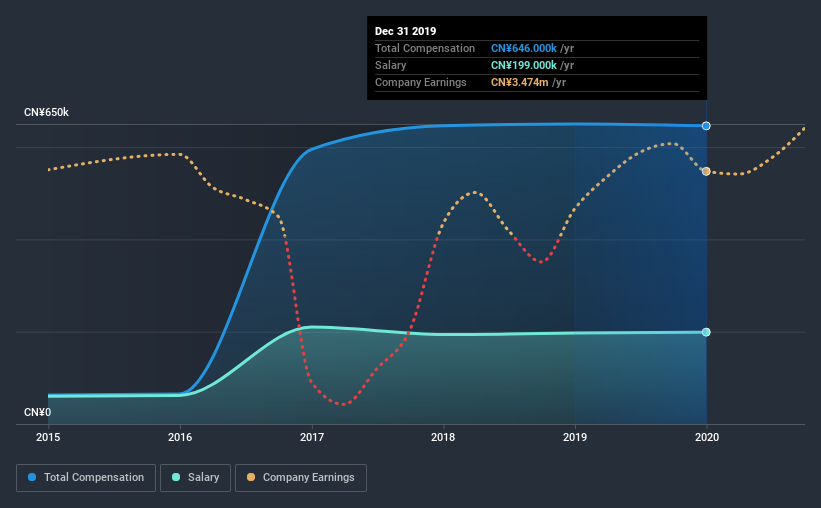Select the blue Total Compensation data point at 2020

point(706,126)
